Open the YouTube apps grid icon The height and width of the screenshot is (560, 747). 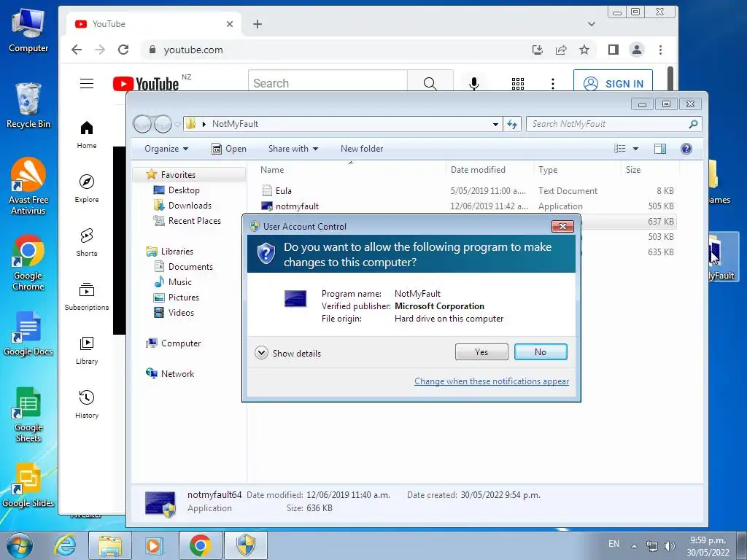point(518,84)
